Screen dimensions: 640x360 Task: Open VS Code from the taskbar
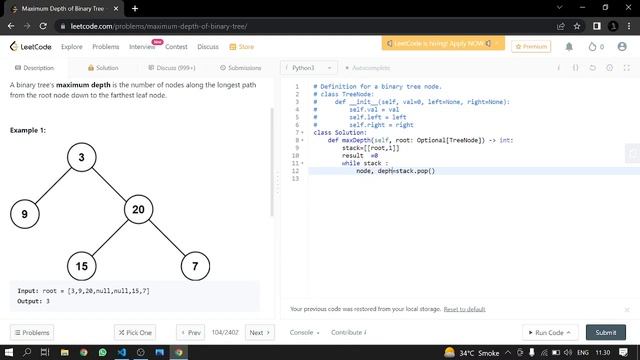(x=122, y=352)
